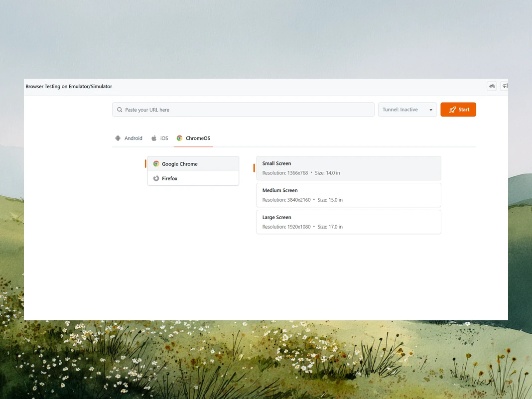Click the Firefox logo icon

pos(156,178)
